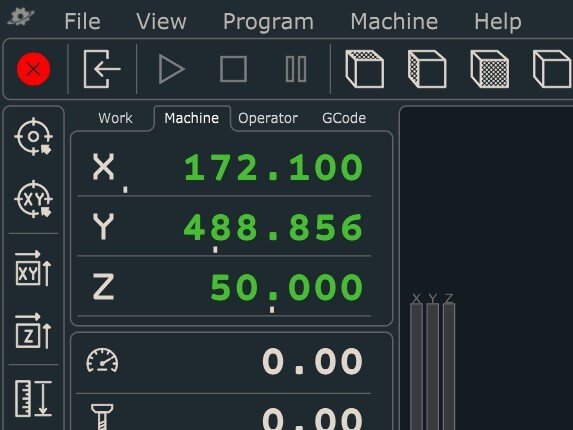
Task: Click the XY zero offset icon
Action: tap(33, 269)
